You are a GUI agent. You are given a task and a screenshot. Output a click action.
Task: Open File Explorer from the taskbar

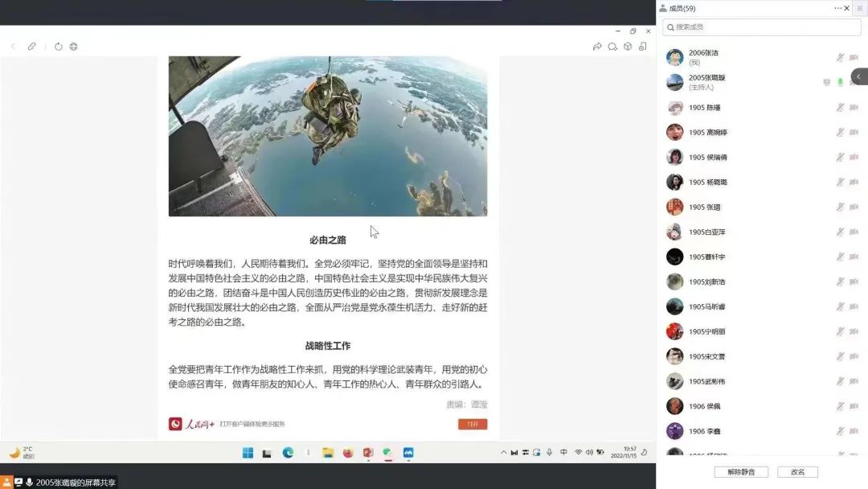[x=328, y=453]
